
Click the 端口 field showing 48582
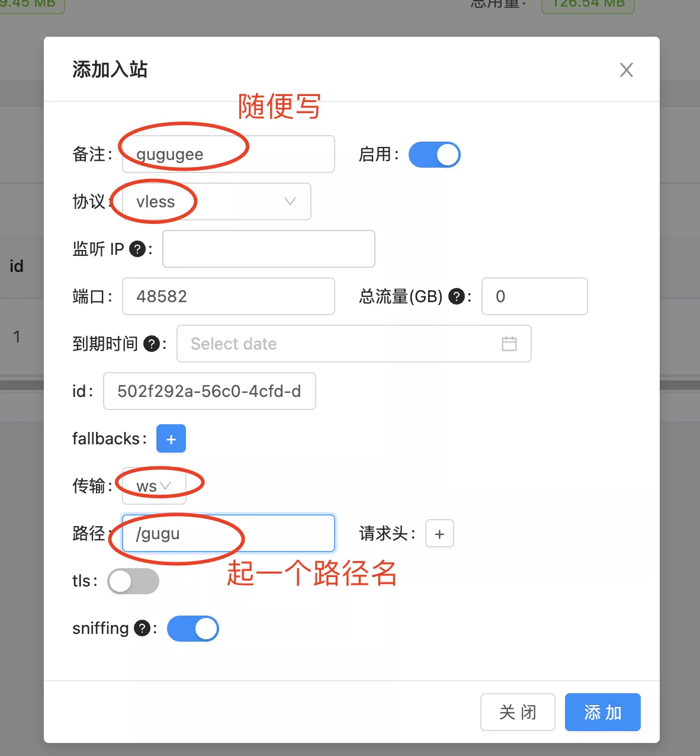coord(229,296)
